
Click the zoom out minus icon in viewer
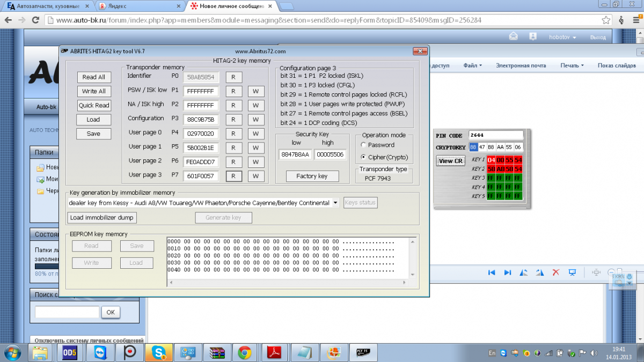611,272
